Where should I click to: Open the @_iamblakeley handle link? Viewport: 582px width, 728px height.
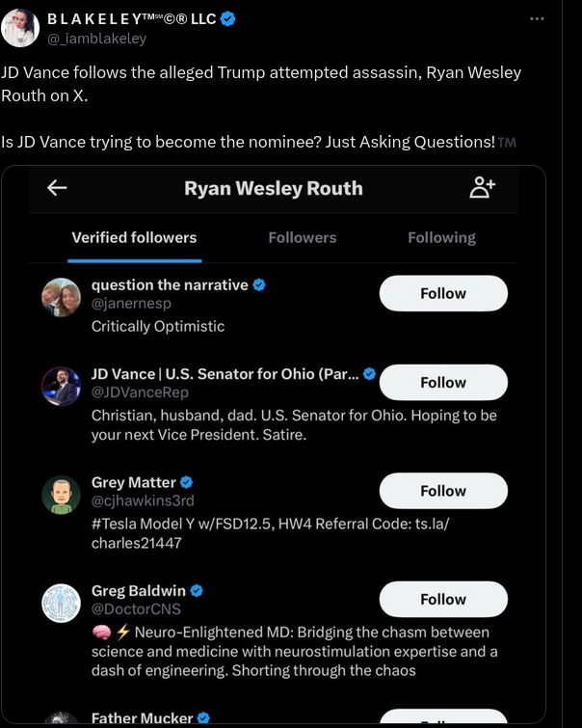(x=96, y=39)
